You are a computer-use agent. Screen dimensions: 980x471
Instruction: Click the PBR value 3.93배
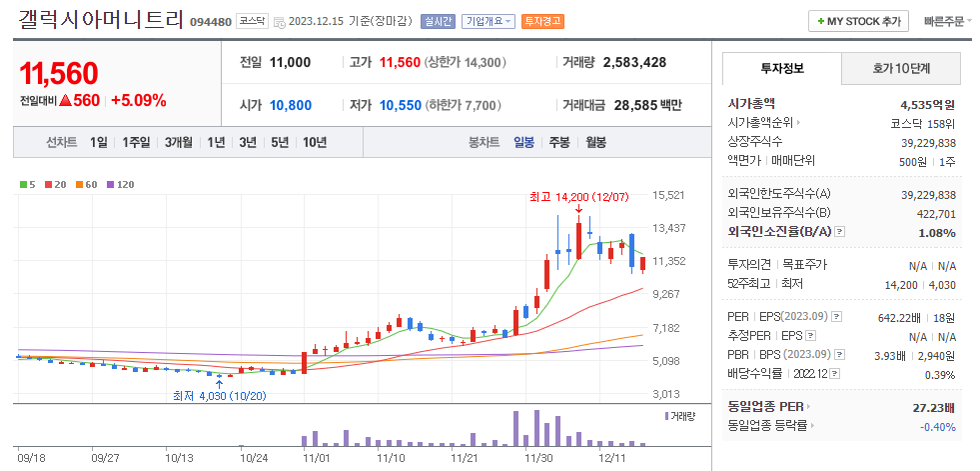pos(890,355)
